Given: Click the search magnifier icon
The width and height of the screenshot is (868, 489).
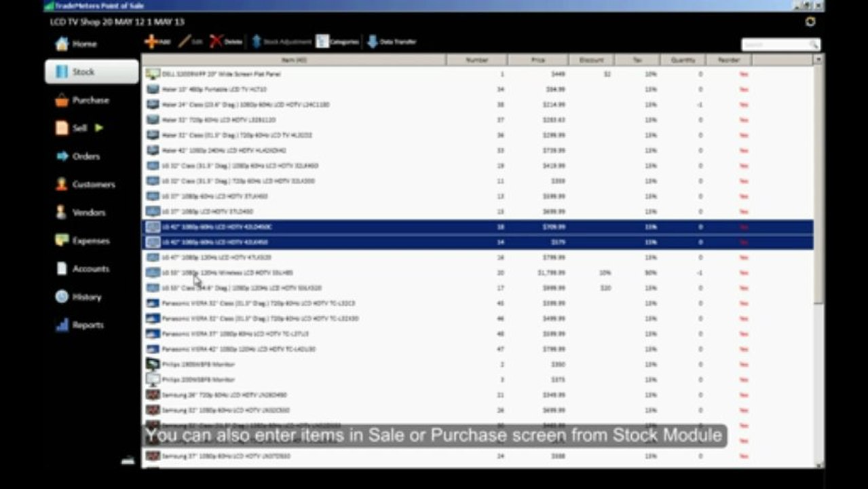Looking at the screenshot, I should point(814,45).
